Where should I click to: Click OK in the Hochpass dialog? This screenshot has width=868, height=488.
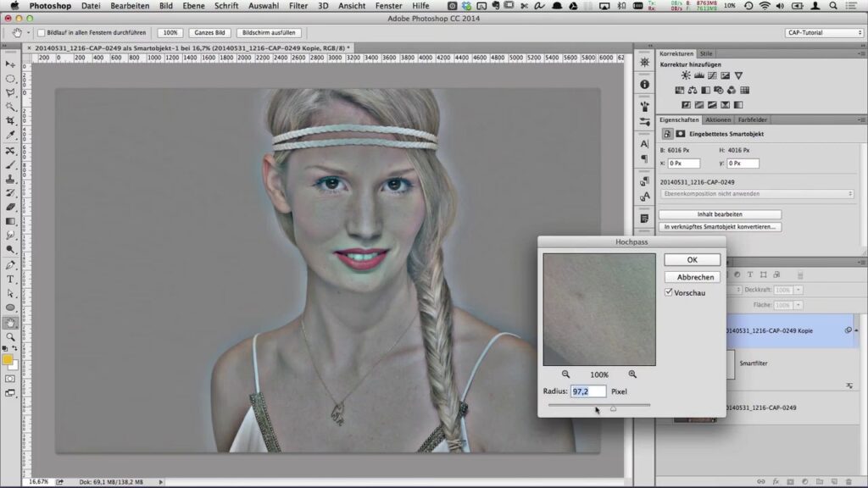coord(692,260)
